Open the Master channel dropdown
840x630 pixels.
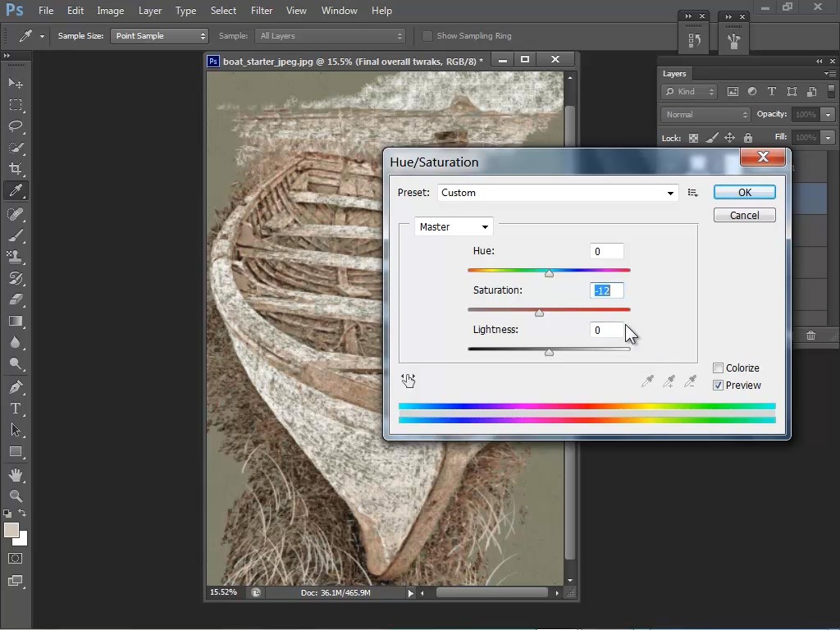pos(454,227)
